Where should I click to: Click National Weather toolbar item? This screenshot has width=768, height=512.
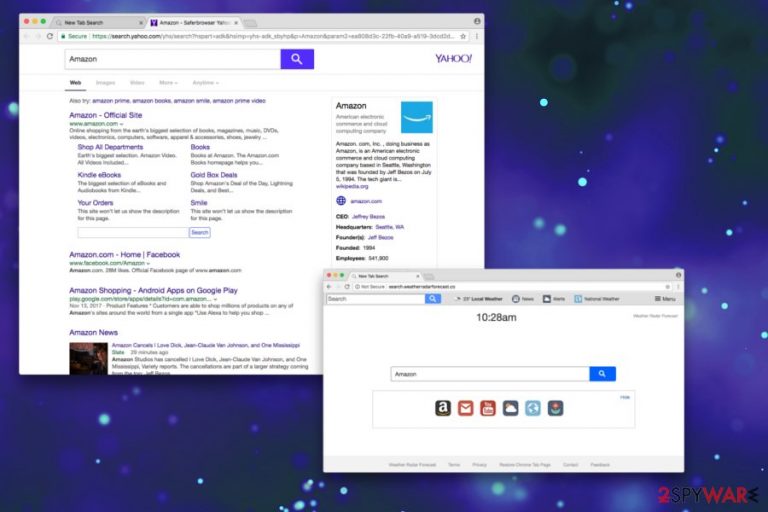pyautogui.click(x=597, y=298)
